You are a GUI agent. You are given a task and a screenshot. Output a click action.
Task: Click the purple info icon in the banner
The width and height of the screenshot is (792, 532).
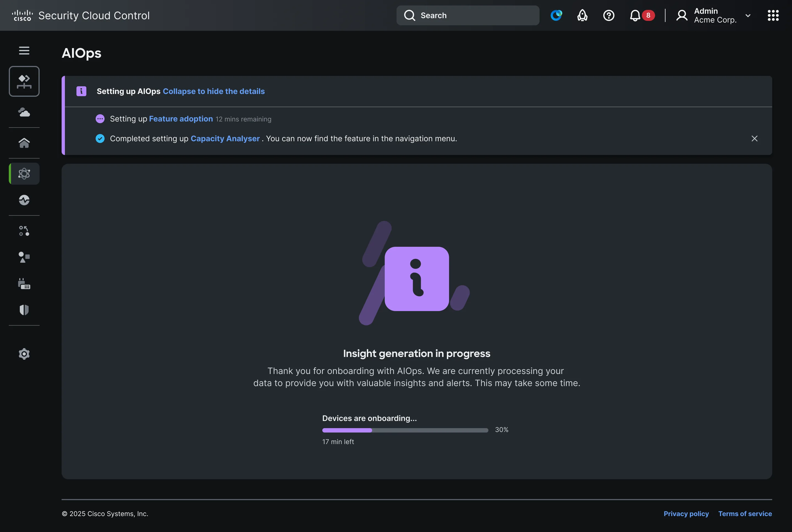[x=81, y=91]
